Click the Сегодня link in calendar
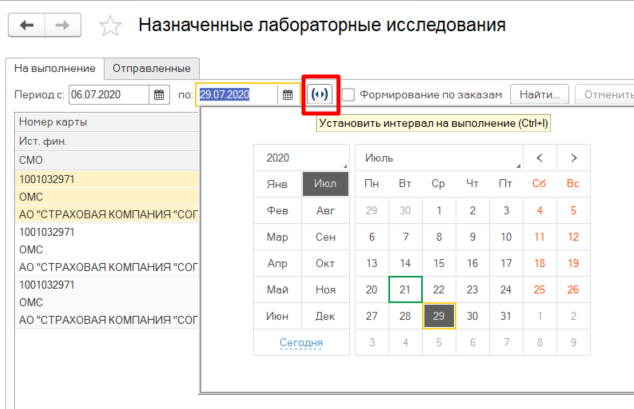Screen dimensions: 634x409 point(301,342)
